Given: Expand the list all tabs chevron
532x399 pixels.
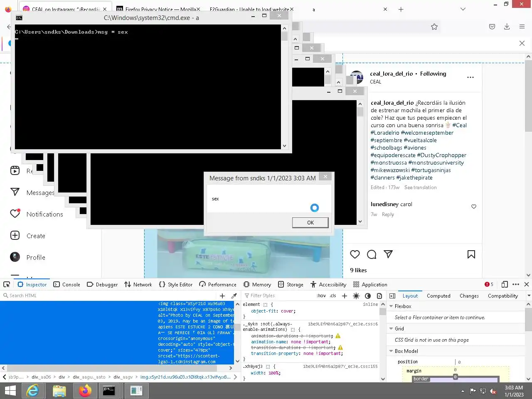Looking at the screenshot, I should [x=463, y=9].
